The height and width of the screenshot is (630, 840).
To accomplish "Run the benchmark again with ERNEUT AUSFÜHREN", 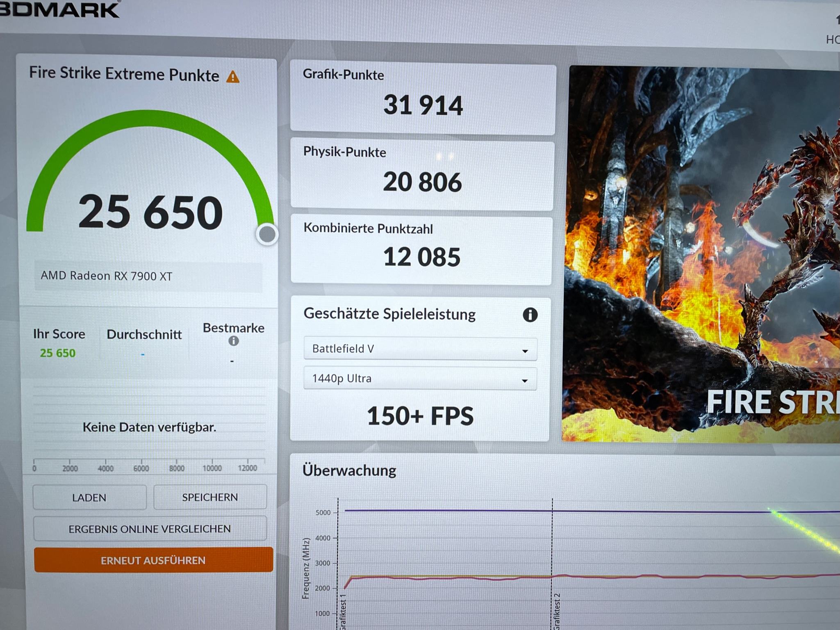I will pyautogui.click(x=153, y=560).
